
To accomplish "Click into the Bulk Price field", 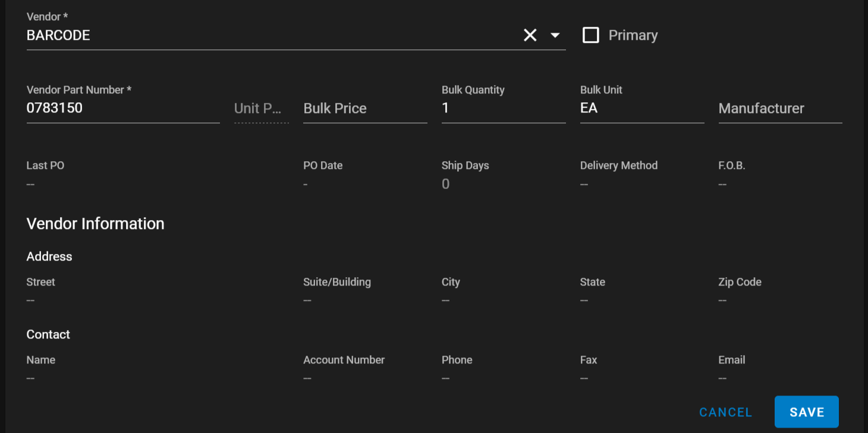I will [x=364, y=109].
